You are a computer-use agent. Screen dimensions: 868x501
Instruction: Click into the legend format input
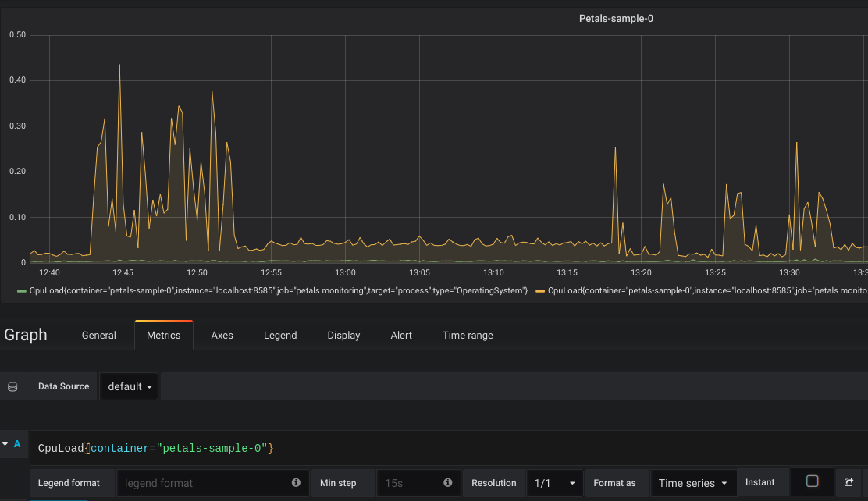(x=205, y=483)
